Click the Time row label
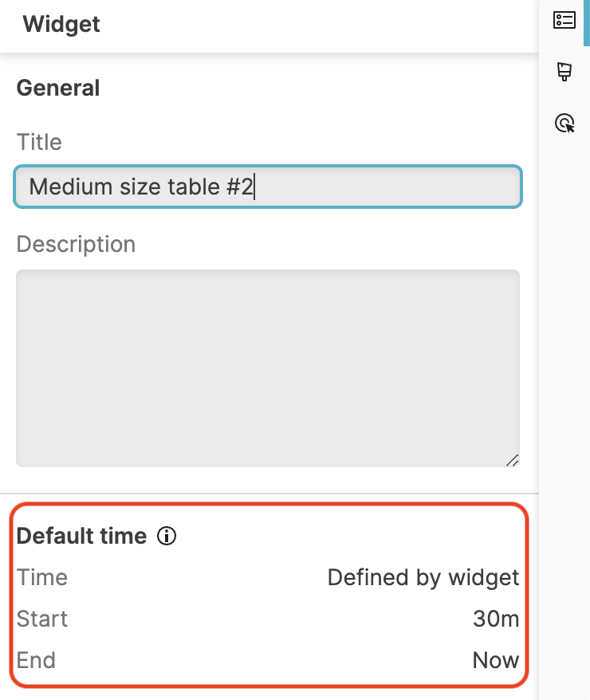This screenshot has width=590, height=700. coord(41,577)
